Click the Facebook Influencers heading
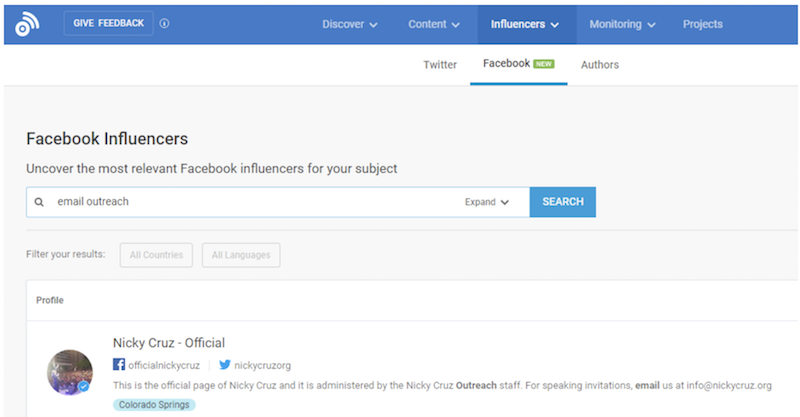The width and height of the screenshot is (800, 417). 107,139
